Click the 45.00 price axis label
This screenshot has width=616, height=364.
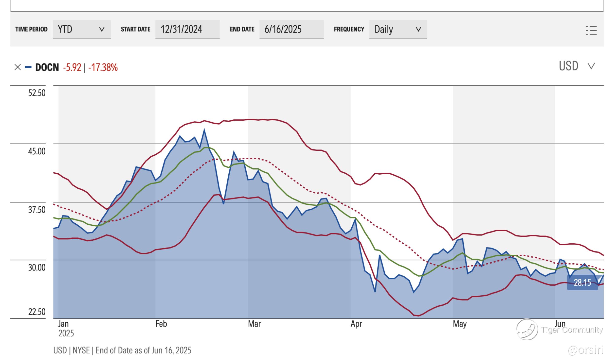37,151
